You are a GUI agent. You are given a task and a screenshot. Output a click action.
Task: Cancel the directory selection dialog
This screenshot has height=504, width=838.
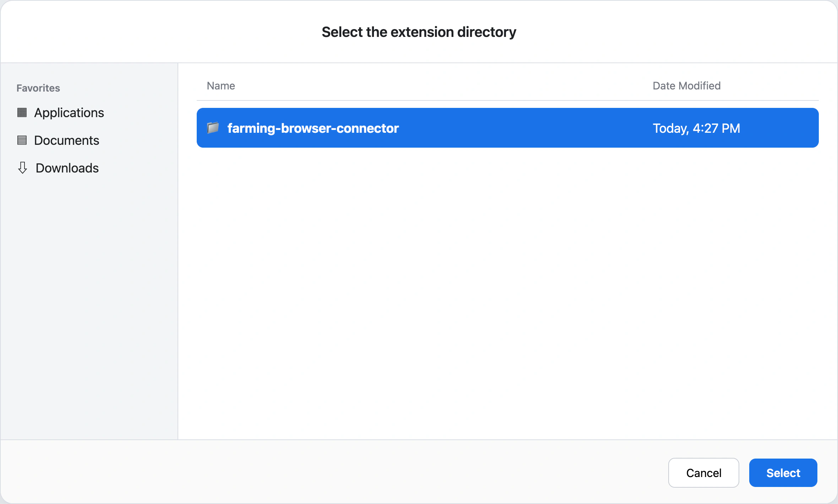pyautogui.click(x=703, y=473)
